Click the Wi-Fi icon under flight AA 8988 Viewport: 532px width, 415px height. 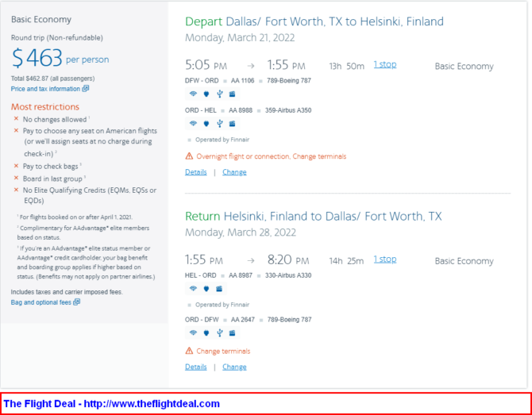(193, 124)
